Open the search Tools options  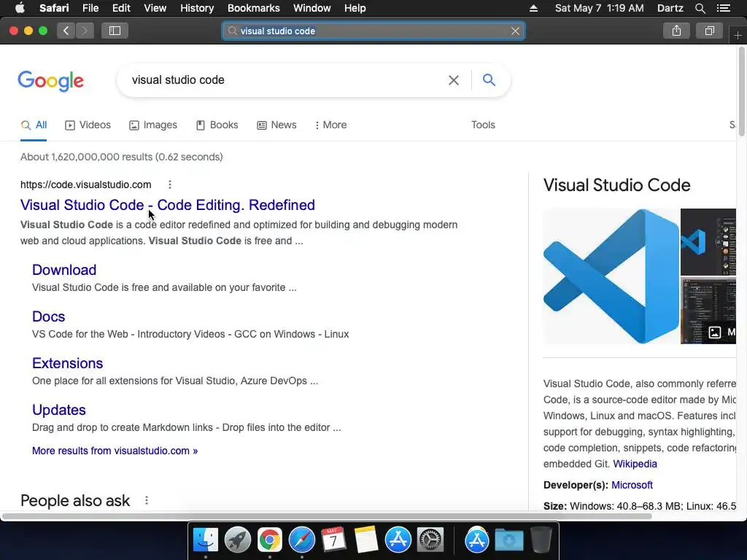(483, 125)
